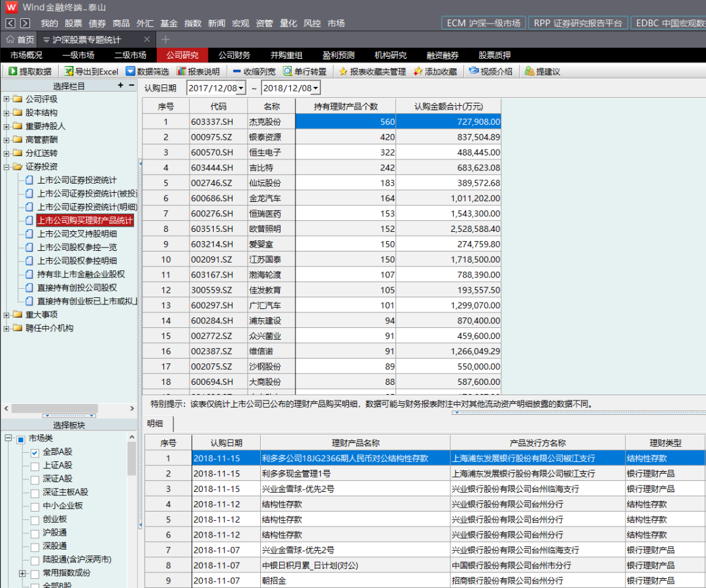The image size is (706, 588).
Task: Click the 公司评级 folder icon
Action: coord(18,99)
